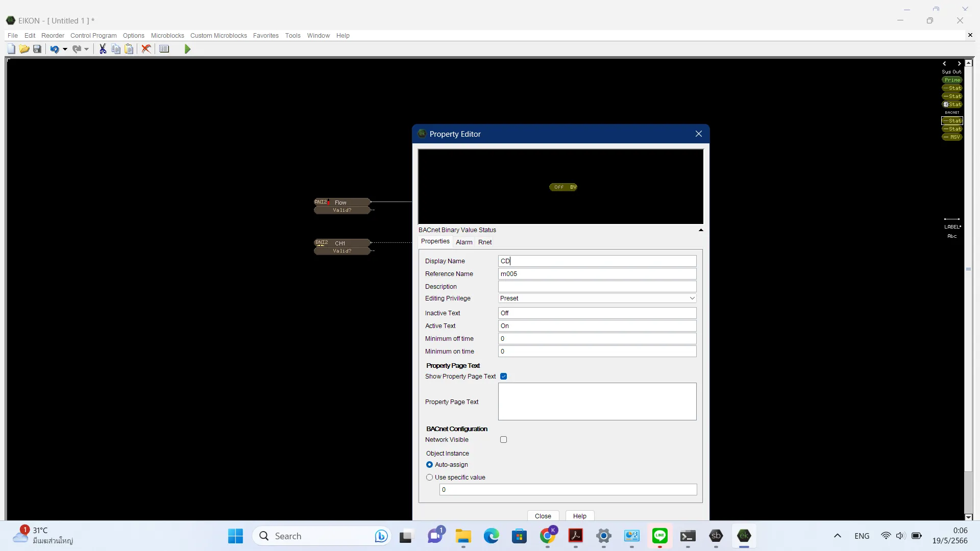Save the program with the floppy disk icon
This screenshot has width=980, height=551.
click(37, 49)
